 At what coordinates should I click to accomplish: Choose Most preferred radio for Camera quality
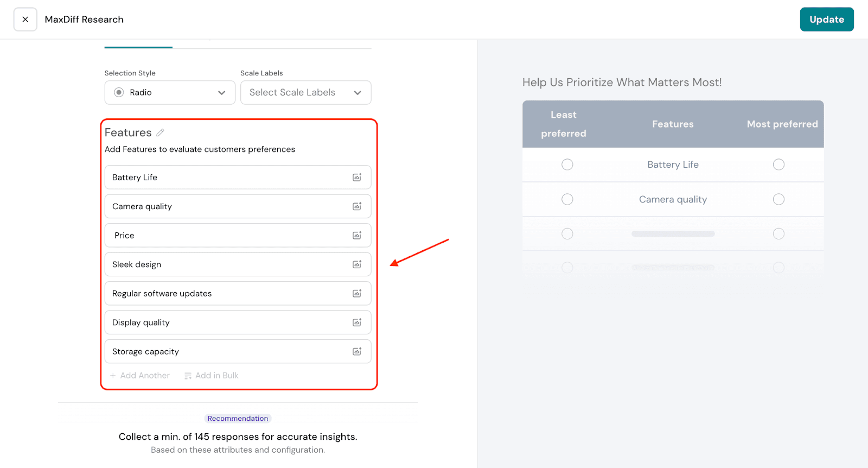pos(778,199)
